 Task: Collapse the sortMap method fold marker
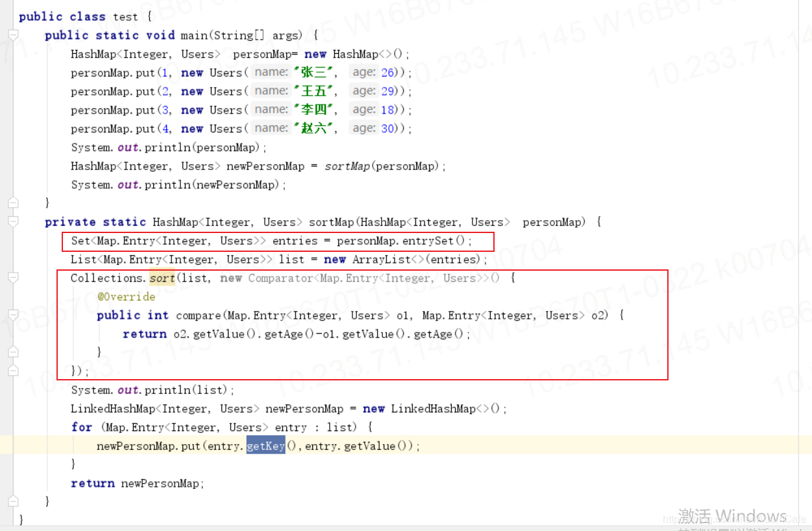[x=13, y=222]
